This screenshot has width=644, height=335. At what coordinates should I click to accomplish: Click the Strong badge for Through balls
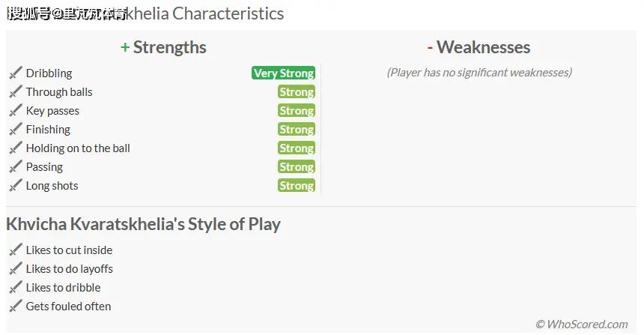coord(297,91)
